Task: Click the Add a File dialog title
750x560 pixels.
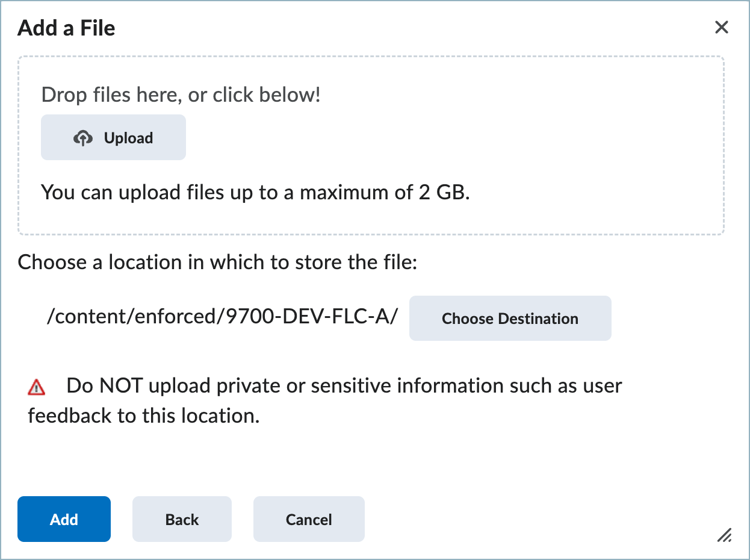Action: pos(66,28)
